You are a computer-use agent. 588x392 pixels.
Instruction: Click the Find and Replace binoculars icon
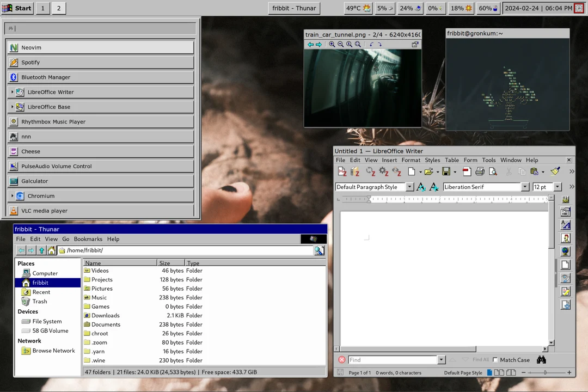click(x=541, y=360)
